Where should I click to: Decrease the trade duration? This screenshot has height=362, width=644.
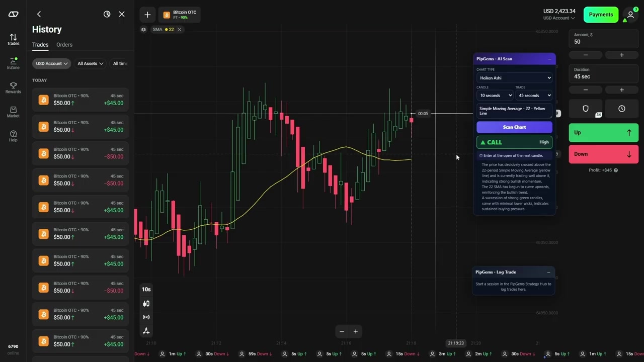pos(586,89)
